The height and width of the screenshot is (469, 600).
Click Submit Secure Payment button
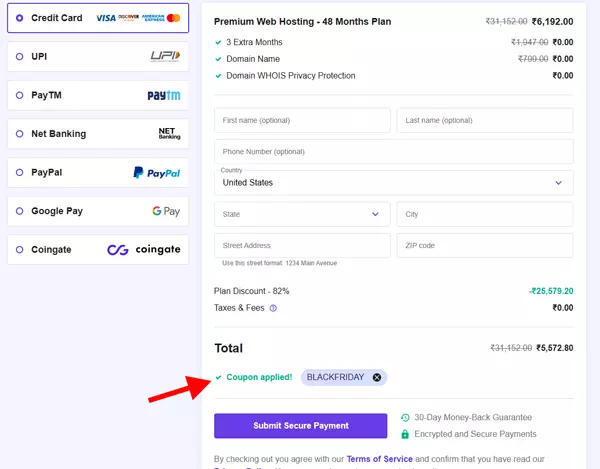click(x=300, y=426)
